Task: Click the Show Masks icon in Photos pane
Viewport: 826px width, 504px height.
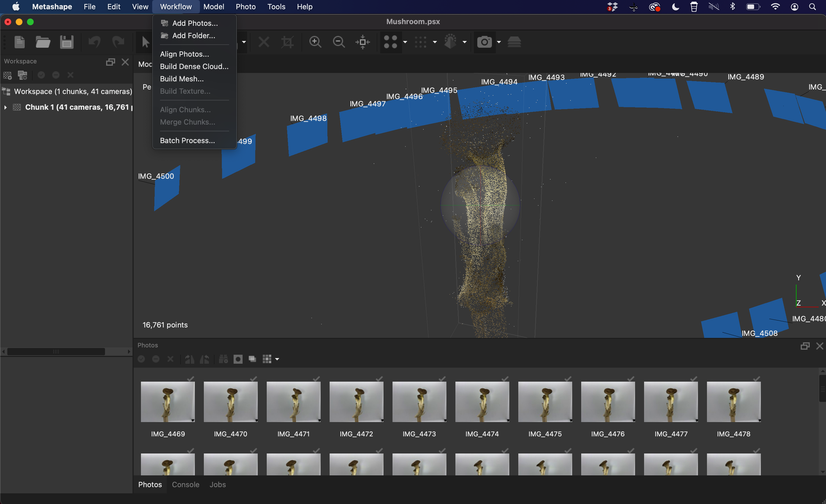Action: (x=238, y=359)
